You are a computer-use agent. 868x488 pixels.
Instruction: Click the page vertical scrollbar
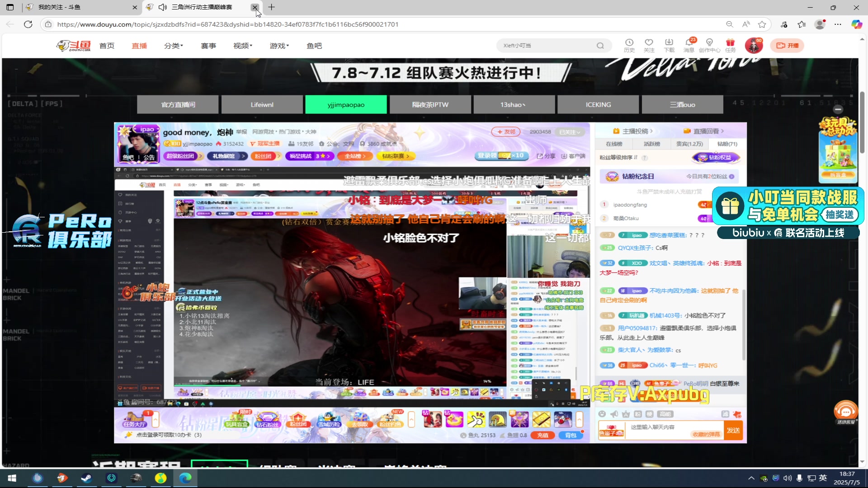coord(862,122)
